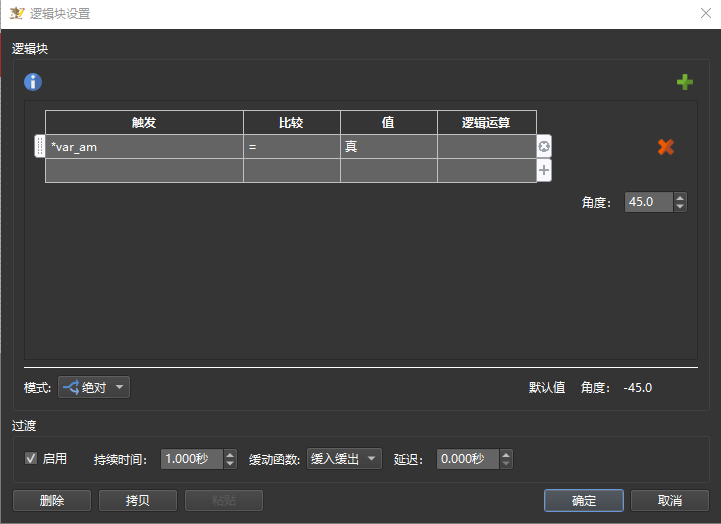Screen dimensions: 721x524
Task: Click the 确定 button
Action: (584, 500)
